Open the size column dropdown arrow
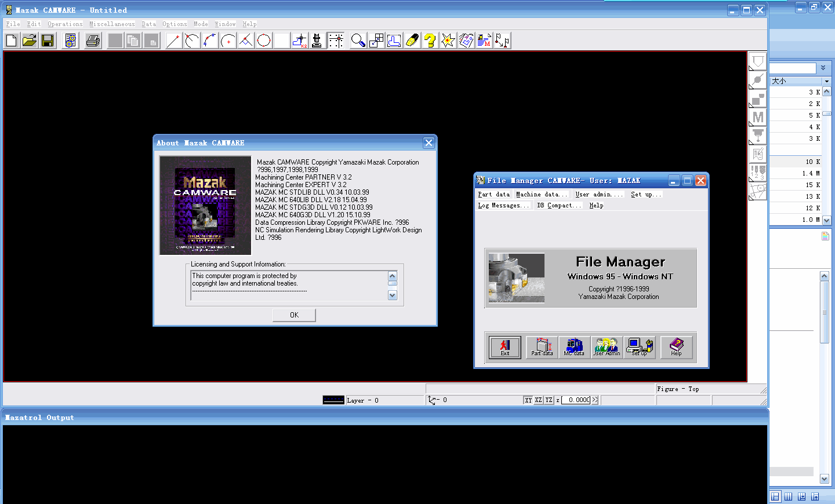The width and height of the screenshot is (835, 504). point(827,81)
